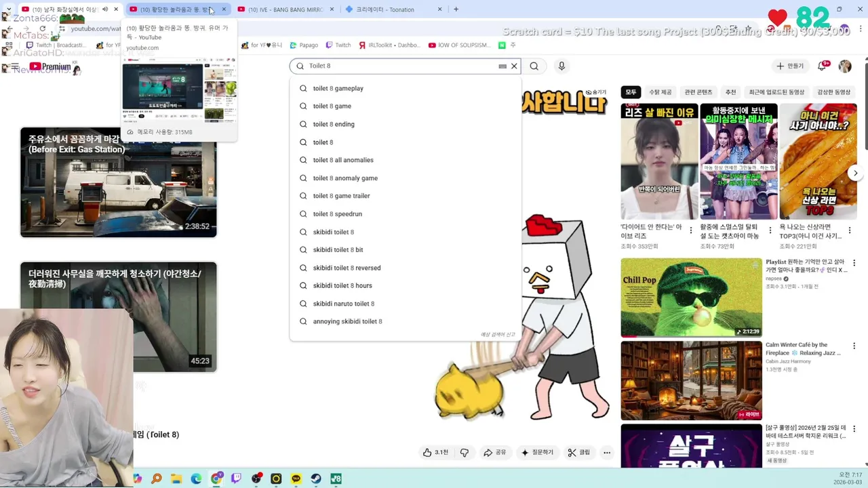Open a new browser tab
868x488 pixels.
tap(456, 9)
